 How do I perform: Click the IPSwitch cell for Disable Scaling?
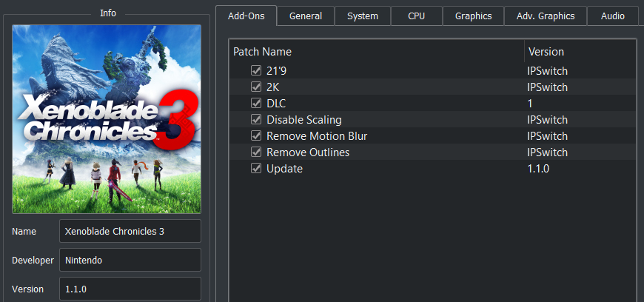pos(548,120)
